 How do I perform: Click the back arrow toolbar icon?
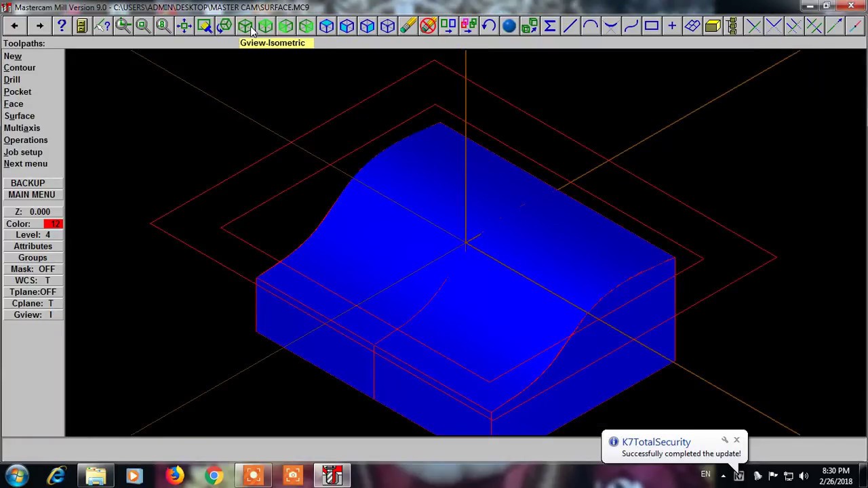(x=14, y=26)
